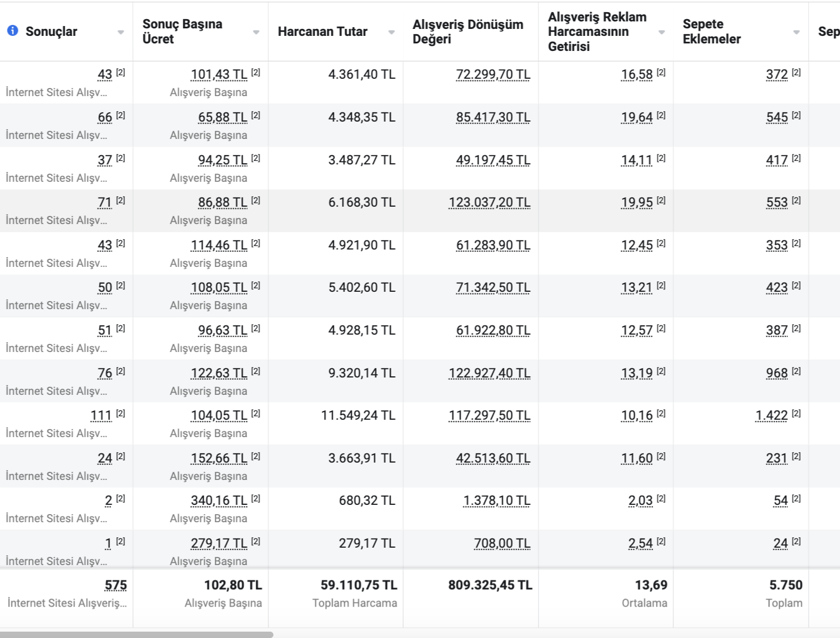Image resolution: width=840 pixels, height=638 pixels.
Task: Click the 968 add-to-cart value
Action: 777,373
